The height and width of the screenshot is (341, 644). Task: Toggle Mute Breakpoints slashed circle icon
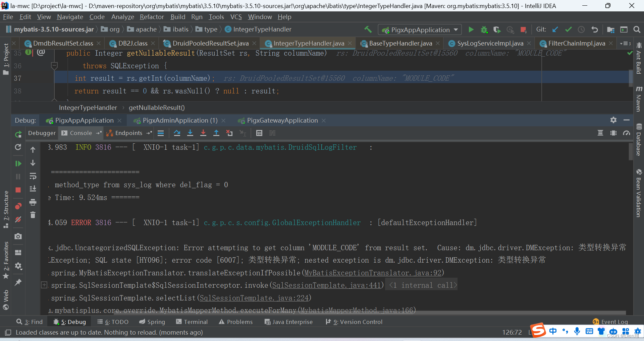(18, 219)
